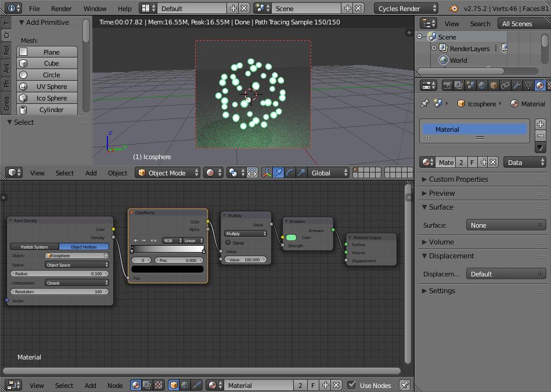Click the rotate manipulator arc icon
This screenshot has height=392, width=551.
pos(290,172)
